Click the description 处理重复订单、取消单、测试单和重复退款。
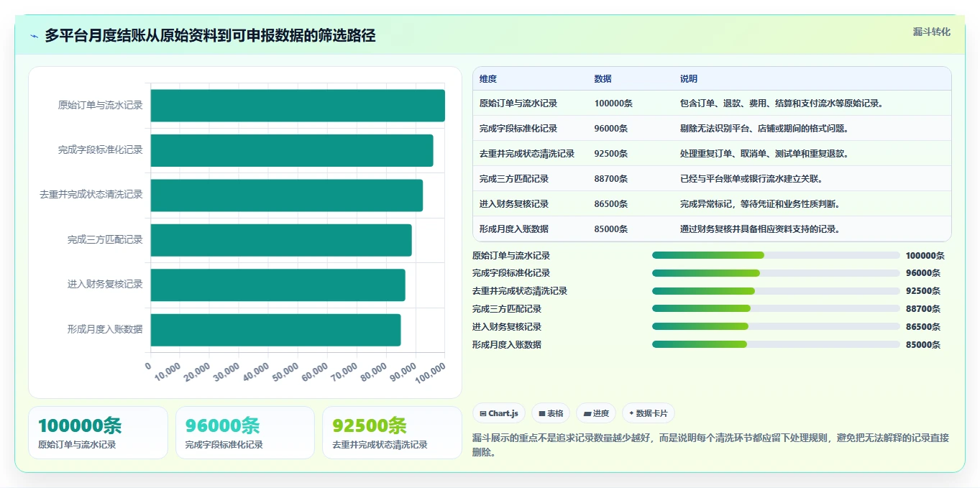Image resolution: width=980 pixels, height=488 pixels. click(x=766, y=154)
